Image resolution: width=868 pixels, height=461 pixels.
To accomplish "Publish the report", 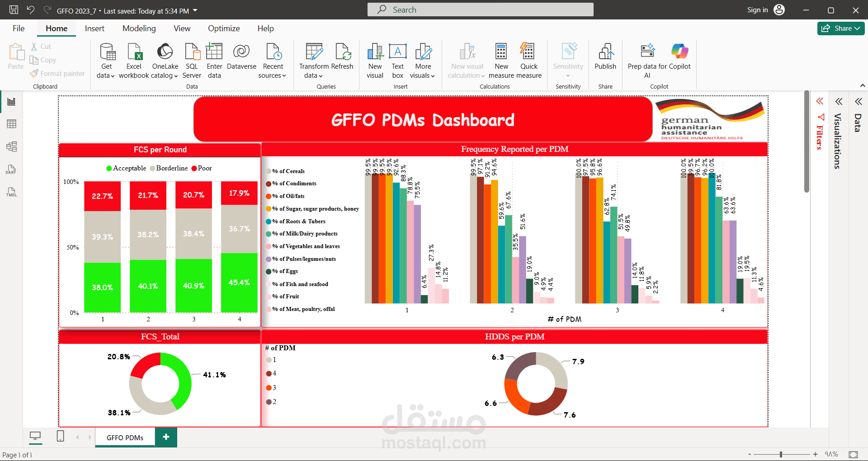I will click(x=605, y=57).
